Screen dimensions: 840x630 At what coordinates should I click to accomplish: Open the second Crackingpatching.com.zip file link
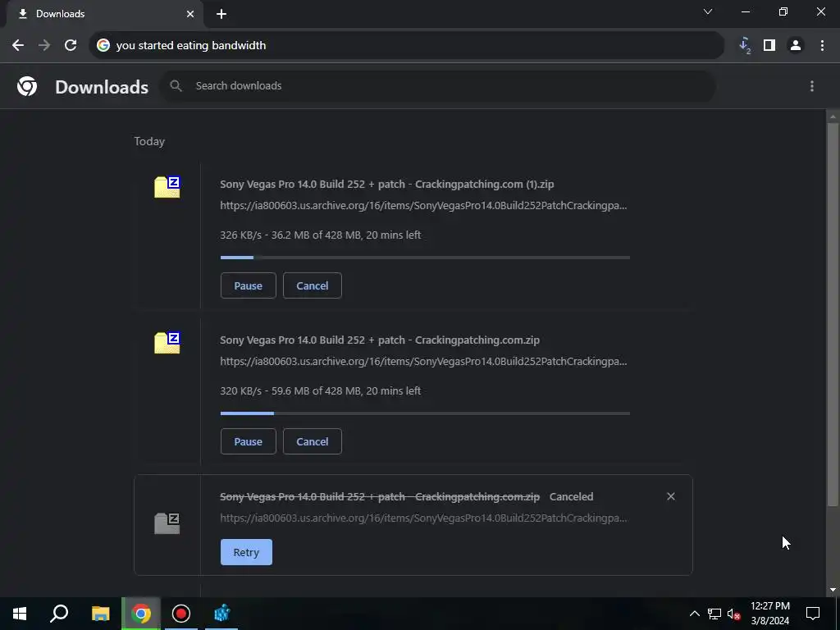tap(380, 340)
